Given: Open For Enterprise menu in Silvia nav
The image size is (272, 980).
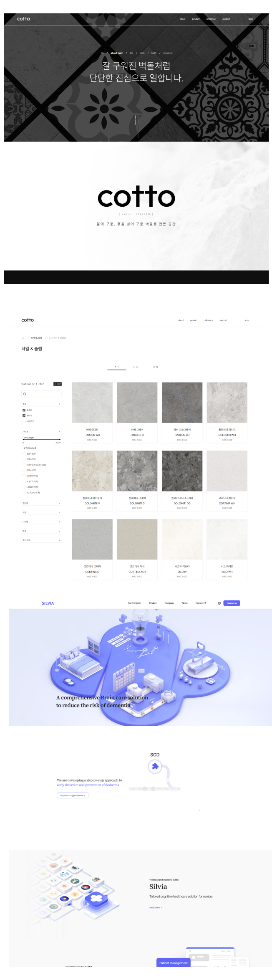Looking at the screenshot, I should coord(134,603).
